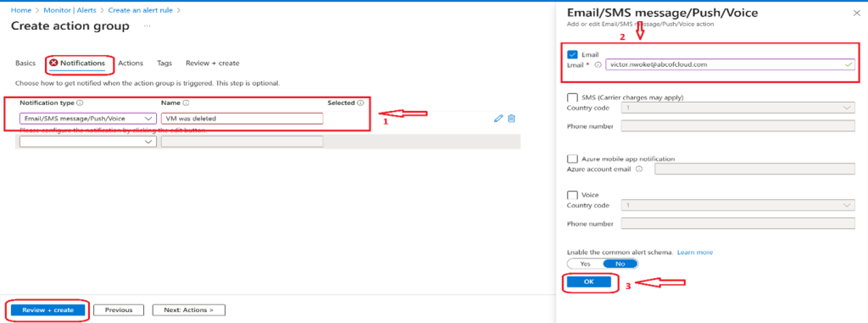Click the empty second-row name field
The image size is (868, 323).
point(242,142)
